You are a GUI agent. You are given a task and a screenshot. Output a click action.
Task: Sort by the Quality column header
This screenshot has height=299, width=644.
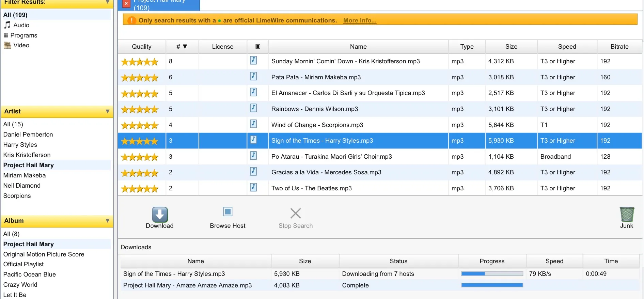coord(142,47)
